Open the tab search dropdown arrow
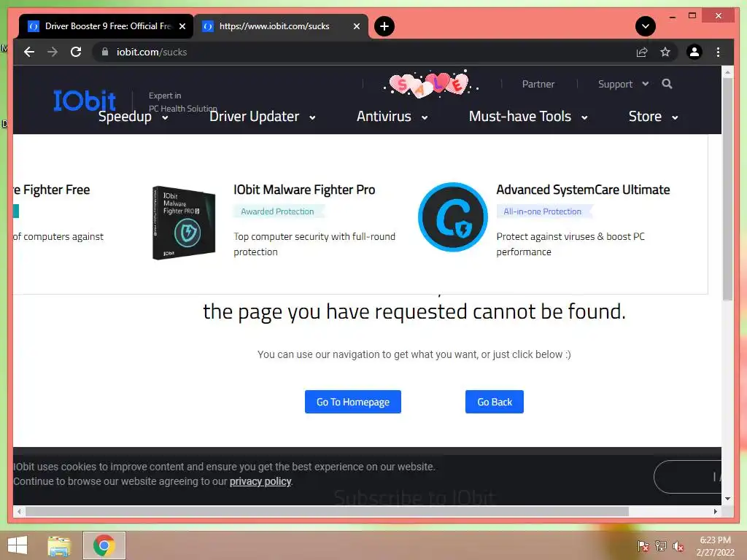This screenshot has width=747, height=560. coord(646,26)
